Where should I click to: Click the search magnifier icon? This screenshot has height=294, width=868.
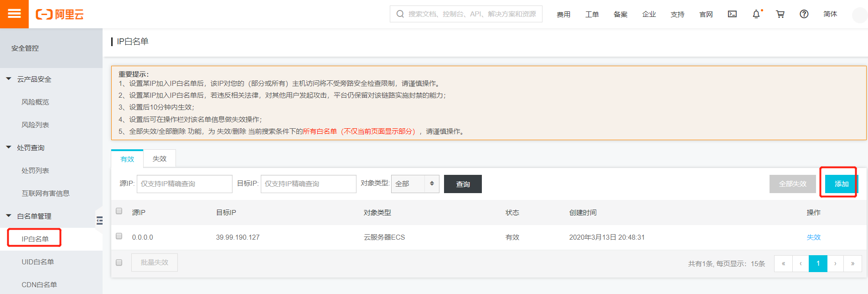point(400,14)
